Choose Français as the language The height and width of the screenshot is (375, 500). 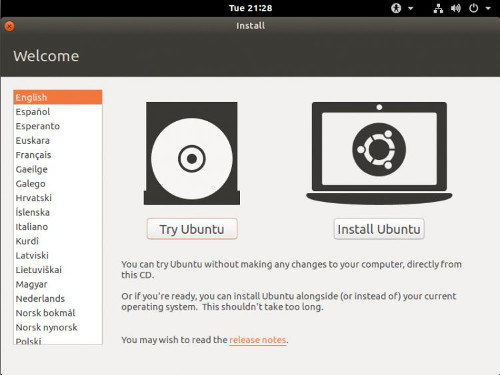point(58,155)
